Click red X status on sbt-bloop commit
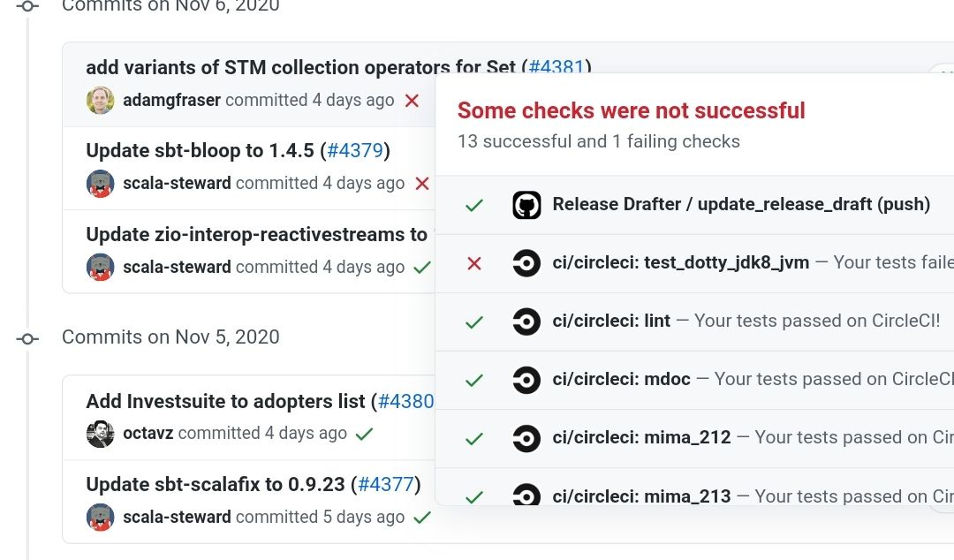This screenshot has height=560, width=954. [422, 183]
